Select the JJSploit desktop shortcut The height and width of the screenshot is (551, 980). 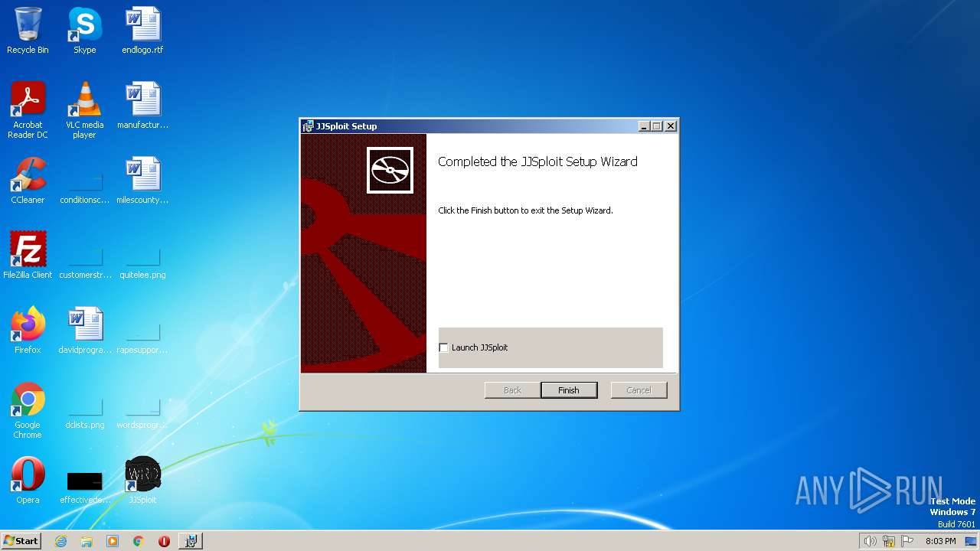(142, 481)
